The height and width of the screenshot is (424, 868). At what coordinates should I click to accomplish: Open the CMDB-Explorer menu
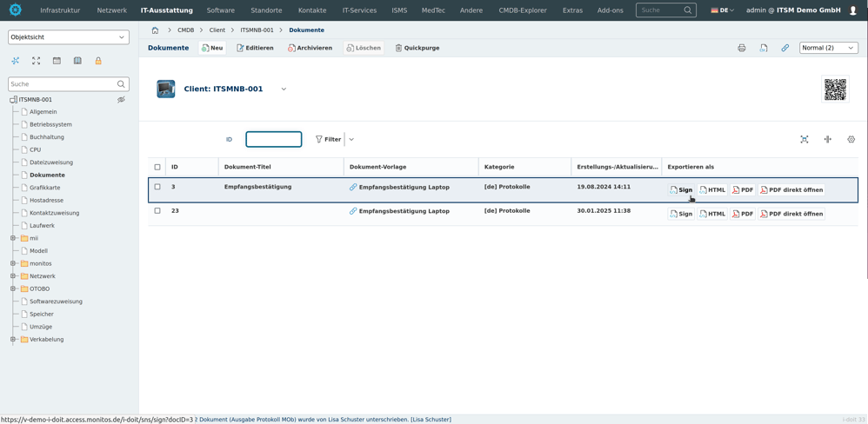pos(522,10)
